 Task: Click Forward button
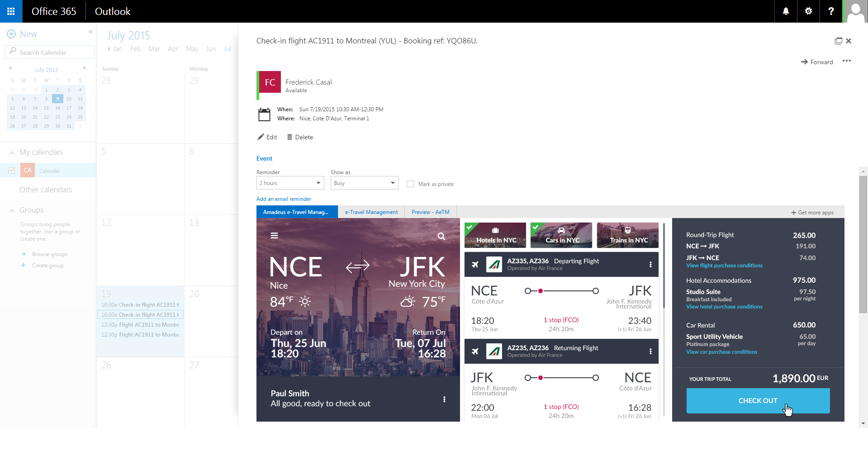click(817, 62)
